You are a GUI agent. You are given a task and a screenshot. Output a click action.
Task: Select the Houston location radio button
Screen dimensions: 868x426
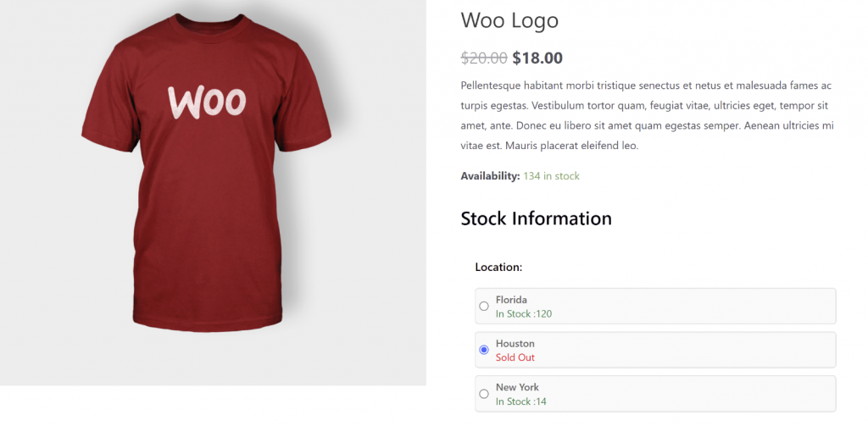[x=484, y=350]
